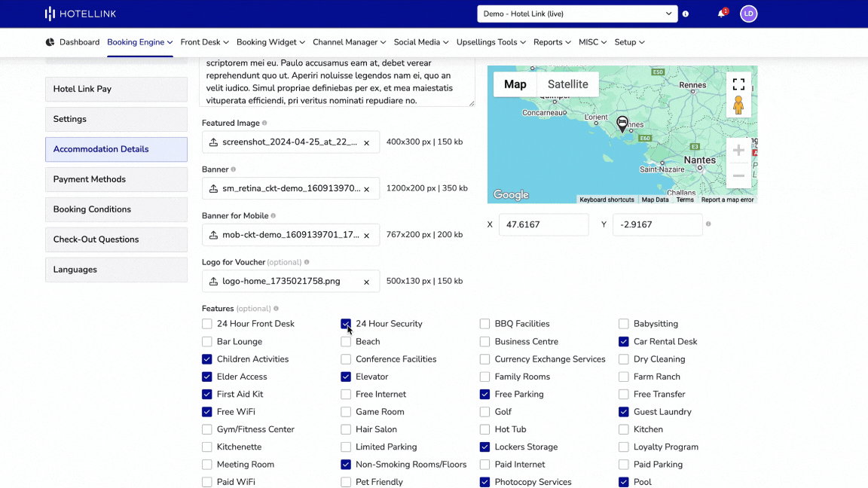Uncheck Car Rental Desk feature

624,341
